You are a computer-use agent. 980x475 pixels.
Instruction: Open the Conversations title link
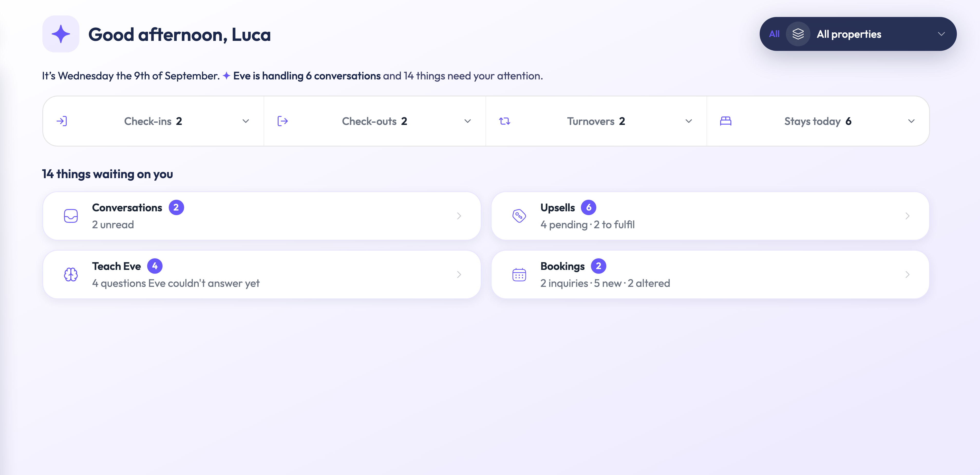pyautogui.click(x=127, y=208)
